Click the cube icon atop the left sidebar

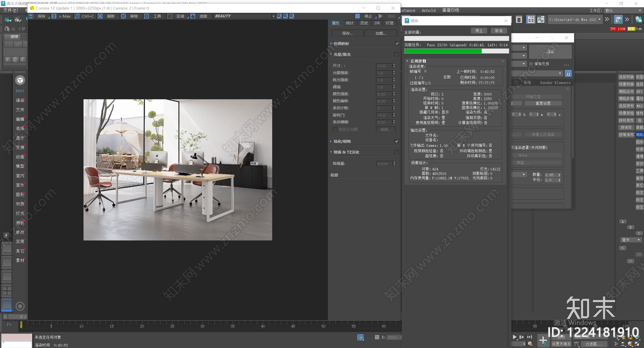tap(20, 80)
